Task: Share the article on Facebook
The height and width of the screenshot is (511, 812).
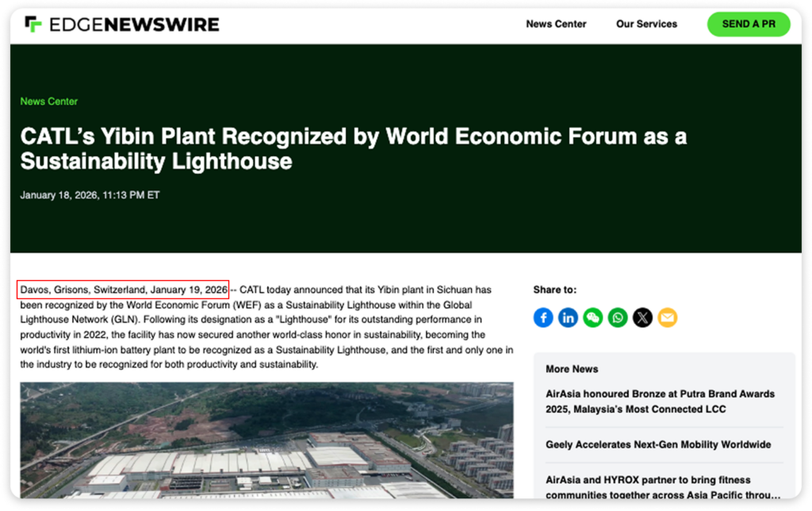Action: [x=543, y=317]
